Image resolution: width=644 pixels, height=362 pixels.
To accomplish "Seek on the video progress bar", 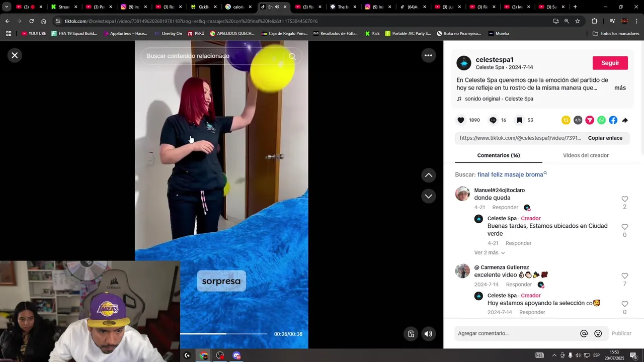I will (x=224, y=333).
